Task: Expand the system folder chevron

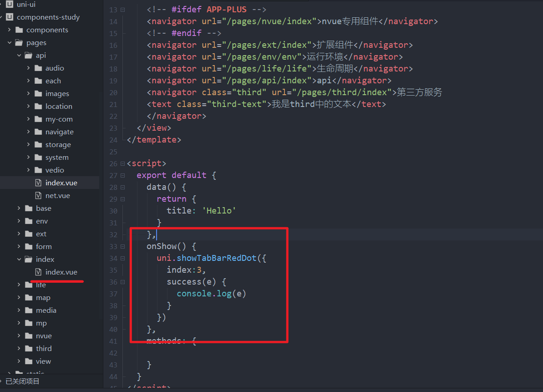Action: (x=28, y=157)
